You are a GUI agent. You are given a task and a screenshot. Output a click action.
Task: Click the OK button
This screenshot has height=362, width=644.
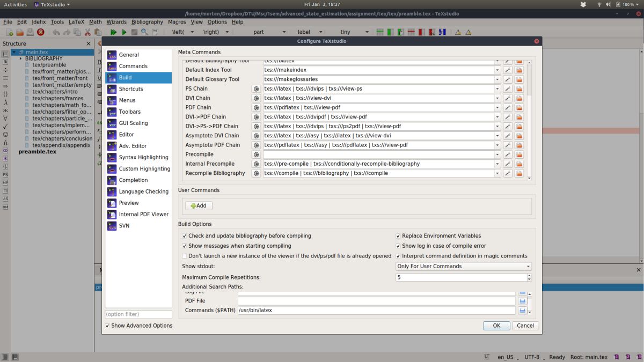click(x=496, y=326)
